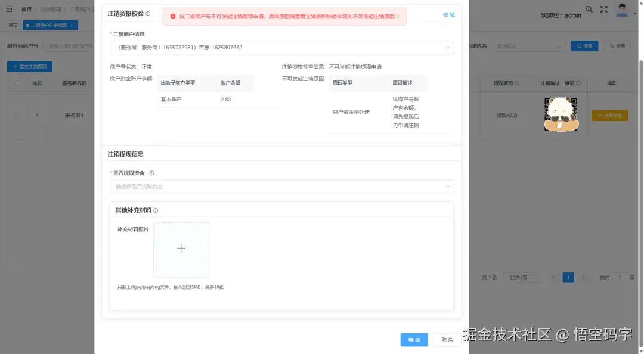Check the checkbox for row 服务商1
Screen dimensions: 644x354
coord(16,115)
